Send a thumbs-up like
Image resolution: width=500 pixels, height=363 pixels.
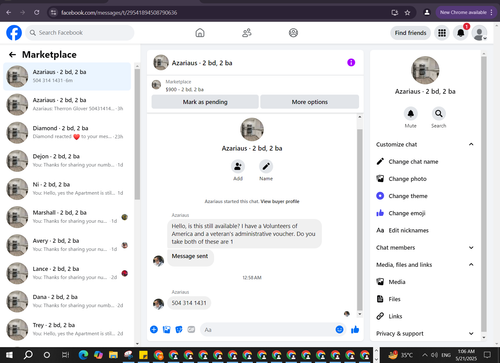click(355, 330)
